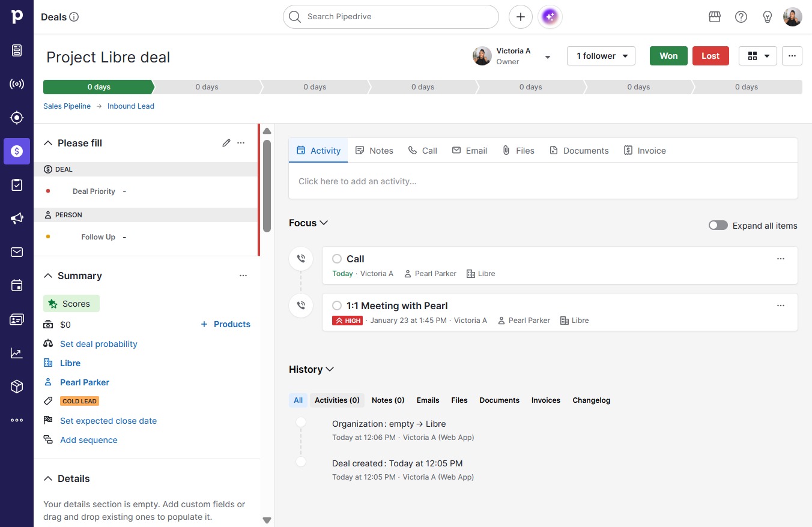This screenshot has height=527, width=812.
Task: Collapse the Details section
Action: [48, 478]
